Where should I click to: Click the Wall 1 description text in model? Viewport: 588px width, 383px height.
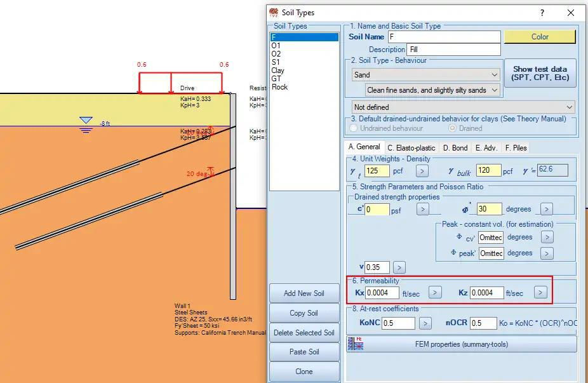pos(220,319)
